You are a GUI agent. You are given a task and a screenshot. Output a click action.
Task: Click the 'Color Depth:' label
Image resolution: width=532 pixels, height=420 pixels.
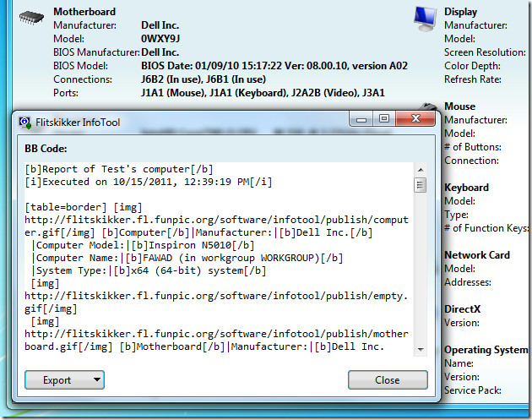coord(472,66)
